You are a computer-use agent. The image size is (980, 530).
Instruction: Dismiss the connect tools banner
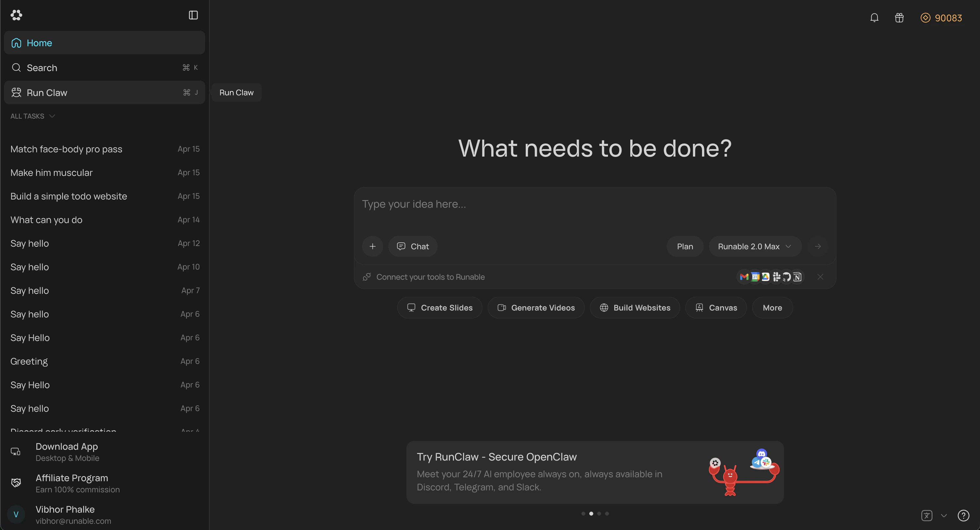click(820, 277)
